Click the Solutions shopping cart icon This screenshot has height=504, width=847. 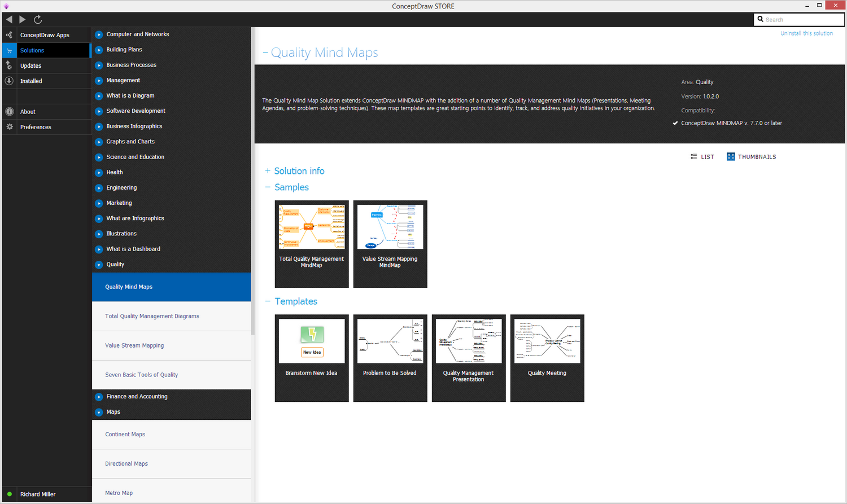coord(9,50)
